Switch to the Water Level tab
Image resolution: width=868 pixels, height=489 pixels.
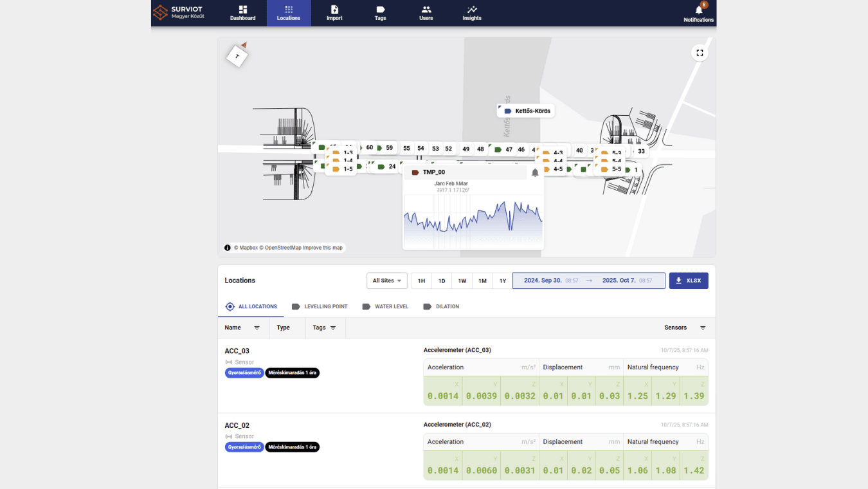coord(385,307)
